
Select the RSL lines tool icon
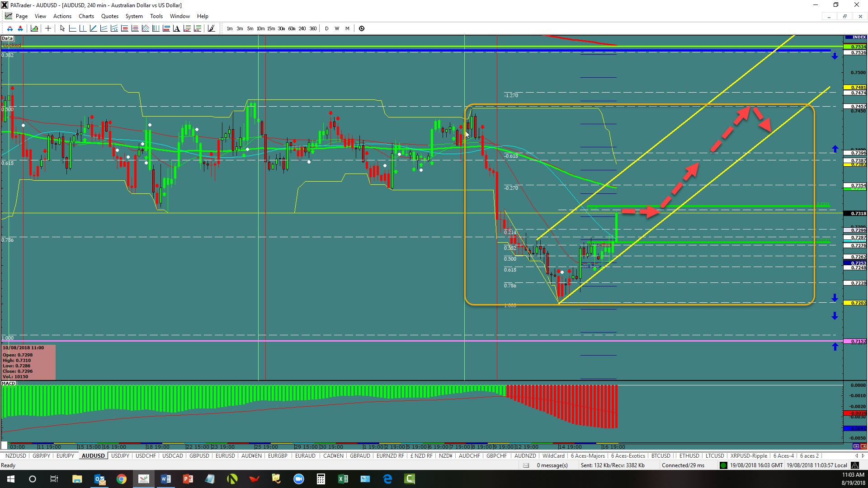pos(197,28)
